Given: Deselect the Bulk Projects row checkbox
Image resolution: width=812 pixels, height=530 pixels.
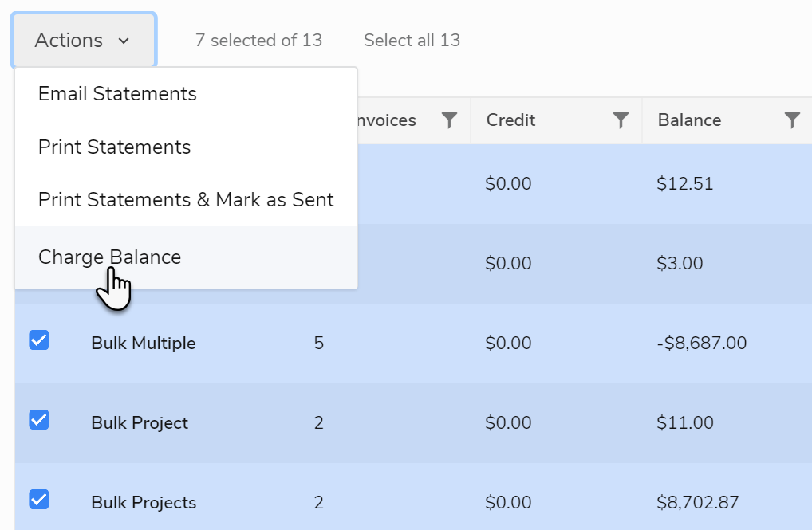Looking at the screenshot, I should (39, 500).
